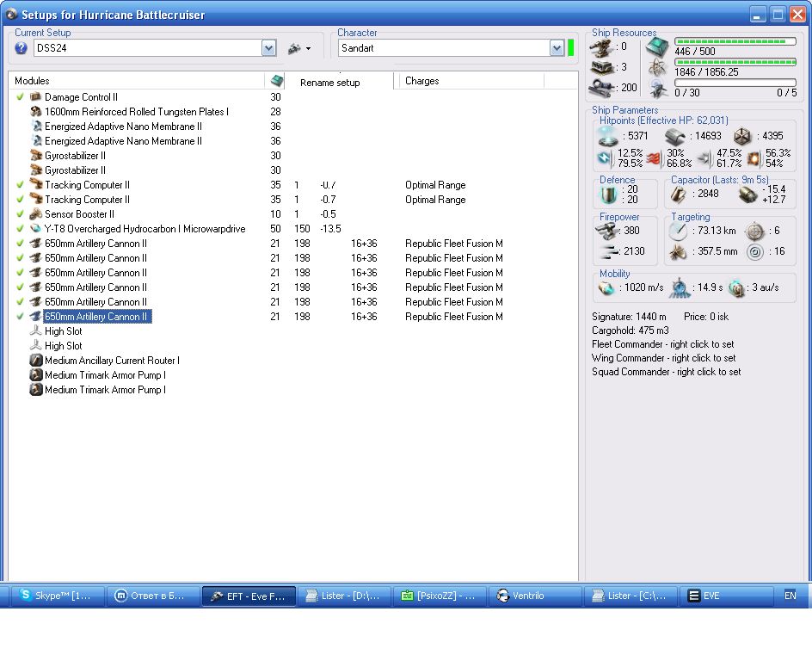Image resolution: width=812 pixels, height=667 pixels.
Task: Click the powergrid icon near 1846 / 1856.25
Action: point(658,67)
